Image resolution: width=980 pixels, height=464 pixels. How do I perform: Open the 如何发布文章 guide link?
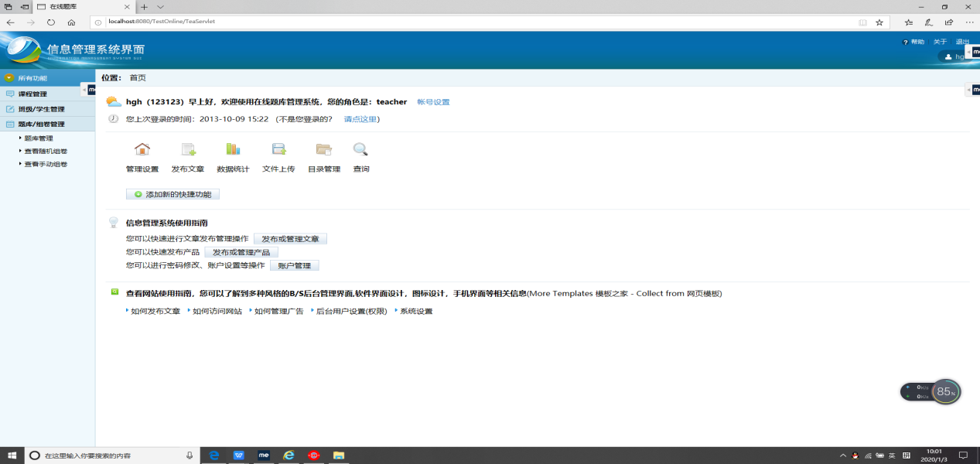(155, 311)
